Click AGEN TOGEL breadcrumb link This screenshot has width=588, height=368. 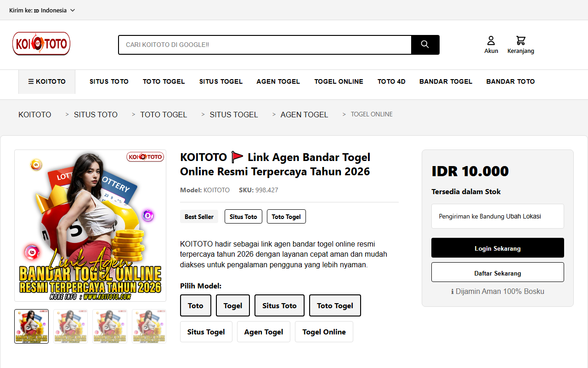tap(304, 115)
